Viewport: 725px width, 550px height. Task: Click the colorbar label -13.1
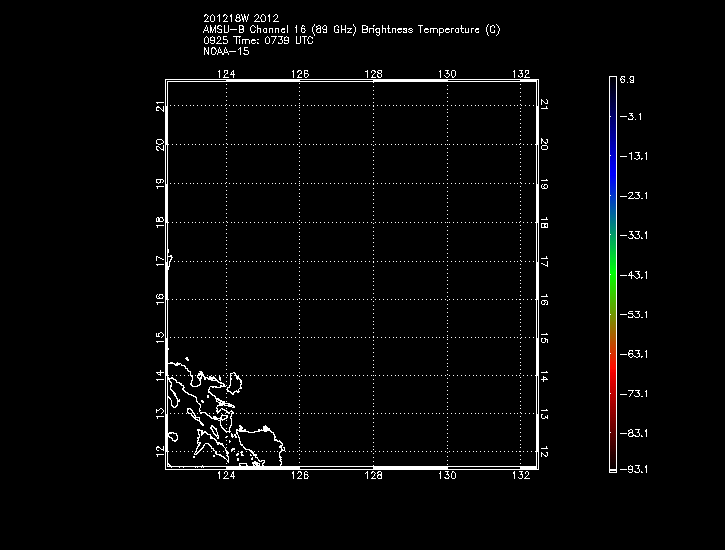pos(633,156)
